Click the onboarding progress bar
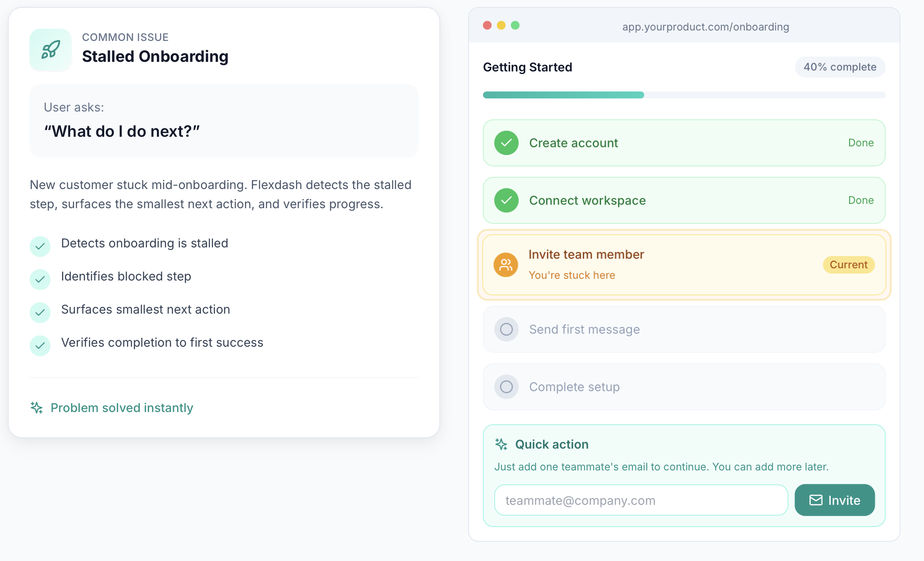Screen dimensions: 924x561 [x=683, y=95]
